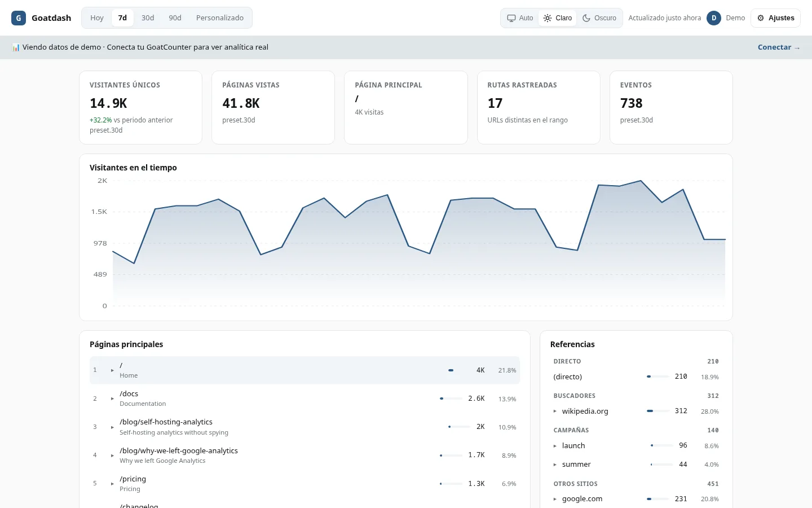The image size is (812, 508).
Task: Open Ajustes settings
Action: tap(776, 18)
